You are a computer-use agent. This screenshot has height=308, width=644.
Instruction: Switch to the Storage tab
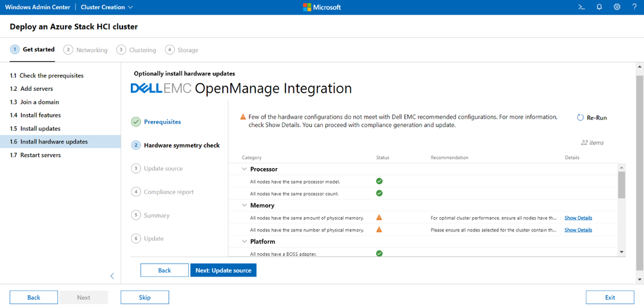pyautogui.click(x=182, y=50)
